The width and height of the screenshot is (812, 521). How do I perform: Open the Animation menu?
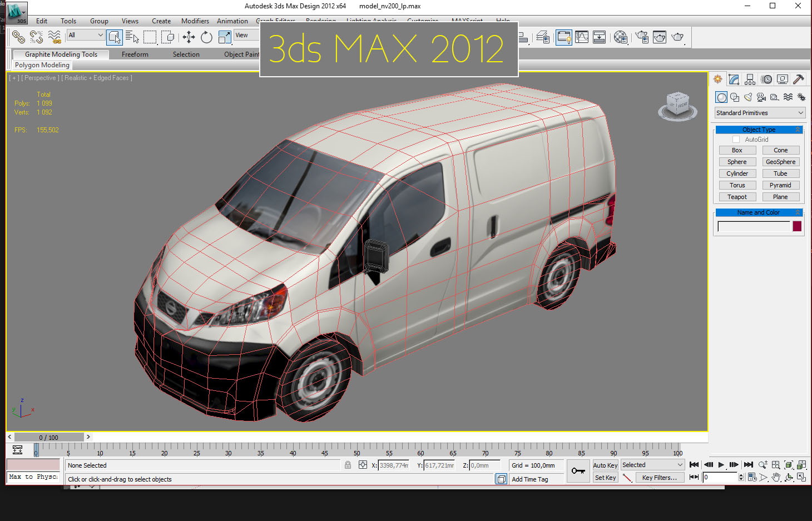pyautogui.click(x=232, y=21)
